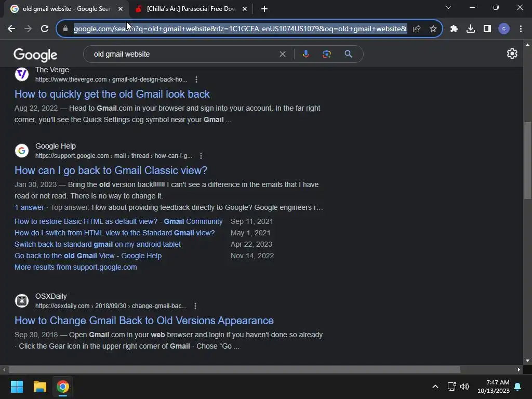Submit search with the magnifier icon
Viewport: 532px width, 399px height.
click(348, 54)
